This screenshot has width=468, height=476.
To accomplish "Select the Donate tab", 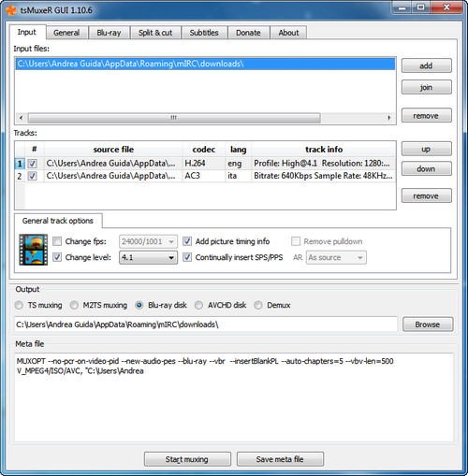I will click(248, 33).
